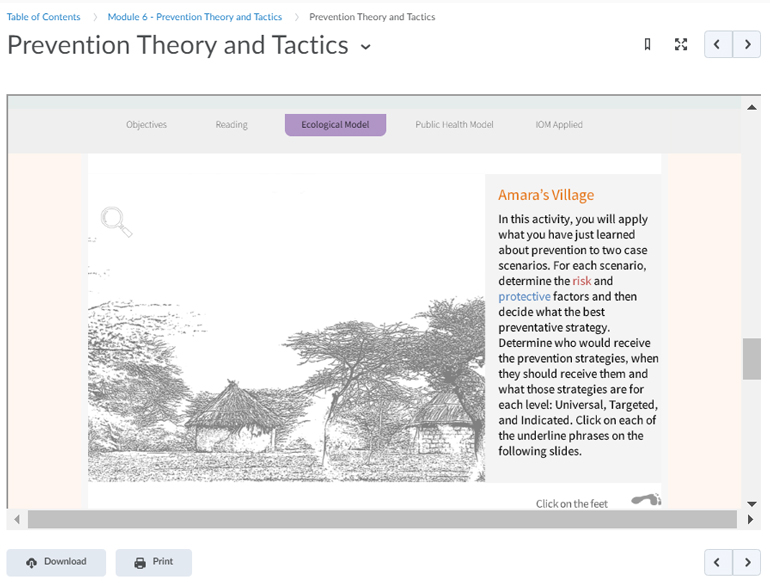Click the Download button
This screenshot has height=583, width=770.
pyautogui.click(x=56, y=562)
